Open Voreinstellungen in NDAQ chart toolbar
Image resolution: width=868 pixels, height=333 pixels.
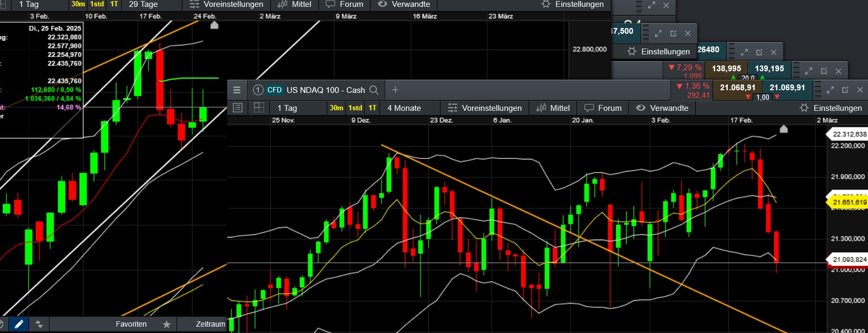point(485,108)
